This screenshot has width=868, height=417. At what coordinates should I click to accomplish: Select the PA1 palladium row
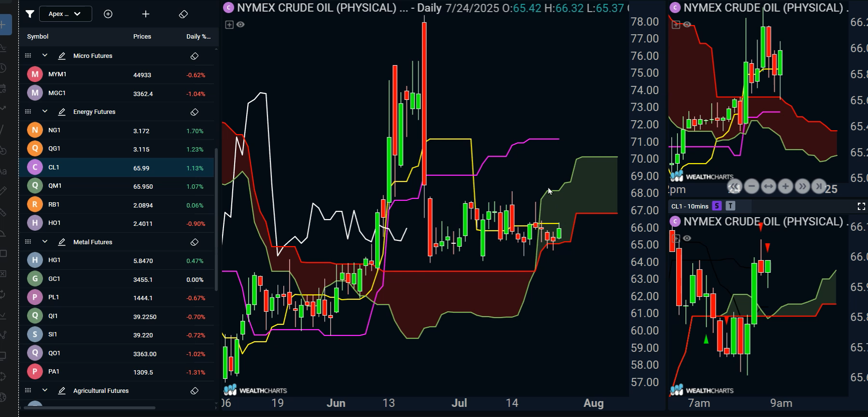tap(117, 372)
